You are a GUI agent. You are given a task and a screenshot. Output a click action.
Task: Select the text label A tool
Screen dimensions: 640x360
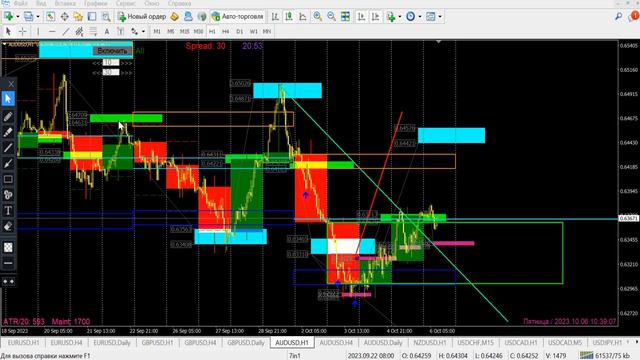coord(107,31)
